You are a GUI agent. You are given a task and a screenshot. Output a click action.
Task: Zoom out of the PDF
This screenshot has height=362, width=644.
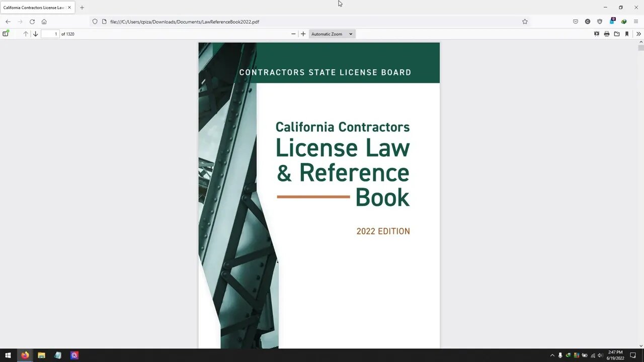pyautogui.click(x=293, y=34)
